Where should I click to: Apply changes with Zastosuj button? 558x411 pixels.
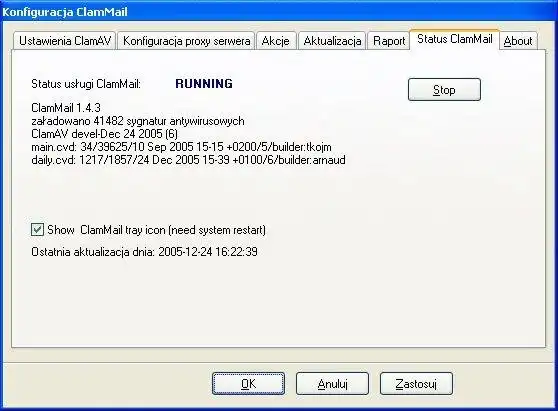click(416, 384)
